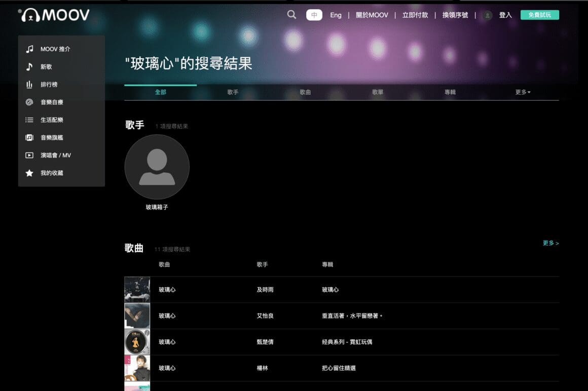The height and width of the screenshot is (391, 588).
Task: Select the 新歌 note icon
Action: (x=29, y=67)
